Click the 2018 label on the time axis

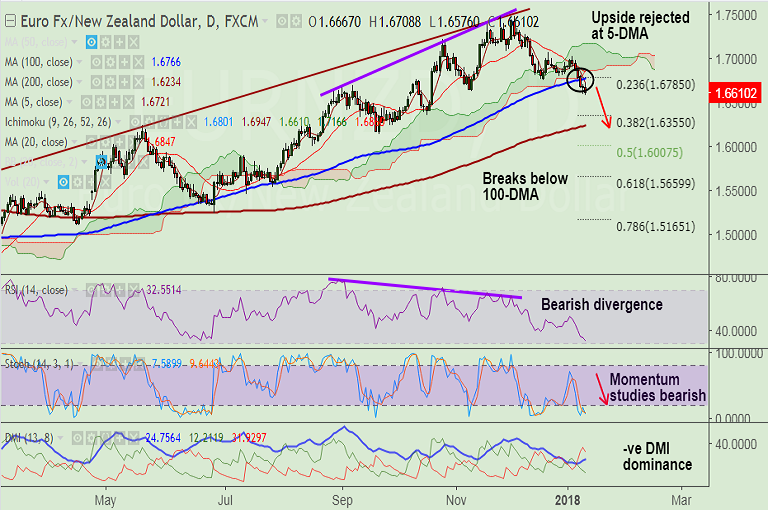[x=568, y=500]
